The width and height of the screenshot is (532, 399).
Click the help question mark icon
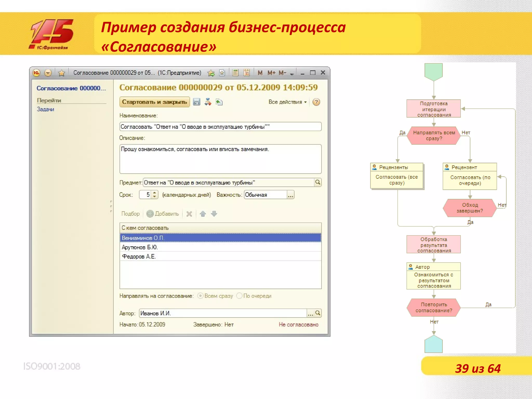click(x=316, y=102)
